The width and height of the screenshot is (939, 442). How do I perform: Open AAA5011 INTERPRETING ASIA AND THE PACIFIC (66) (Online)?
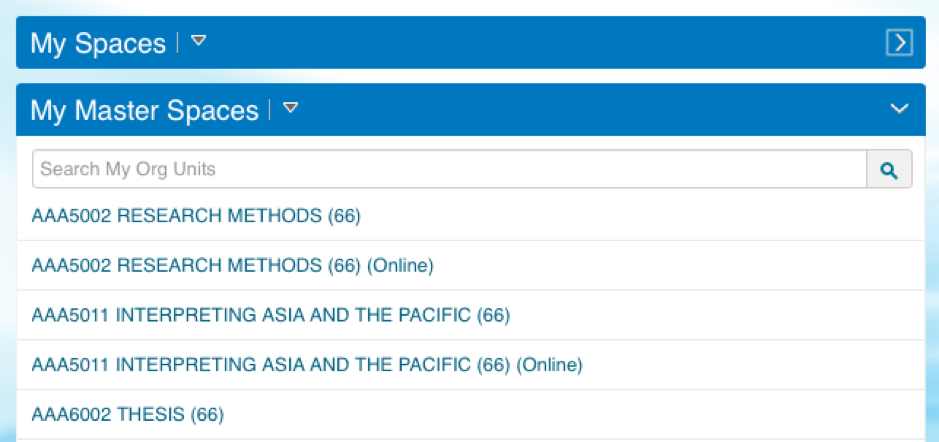(x=307, y=364)
